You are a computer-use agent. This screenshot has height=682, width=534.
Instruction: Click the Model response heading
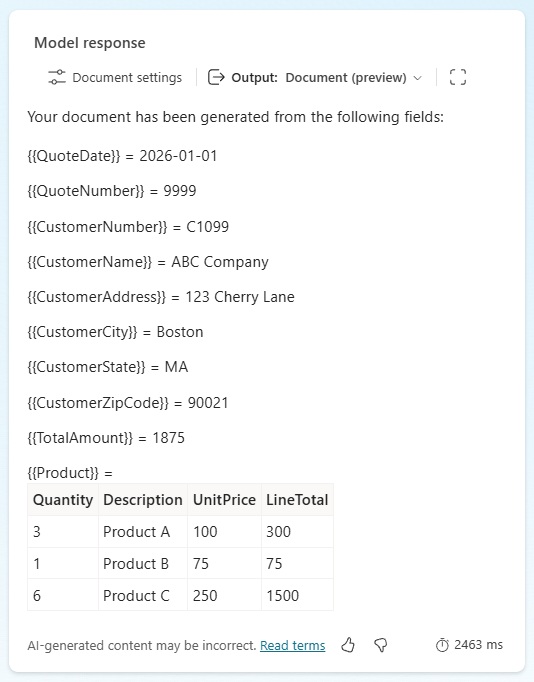click(90, 43)
